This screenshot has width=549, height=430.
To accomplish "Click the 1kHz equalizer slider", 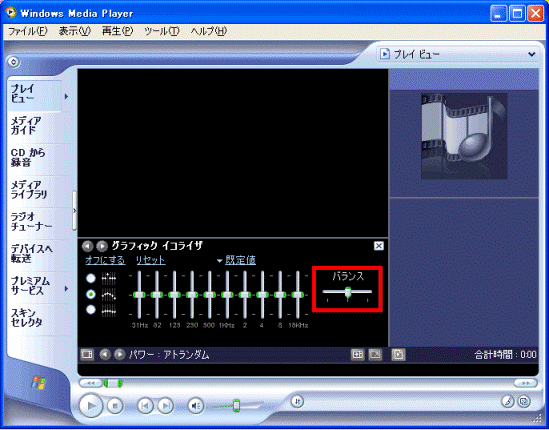I will click(227, 295).
